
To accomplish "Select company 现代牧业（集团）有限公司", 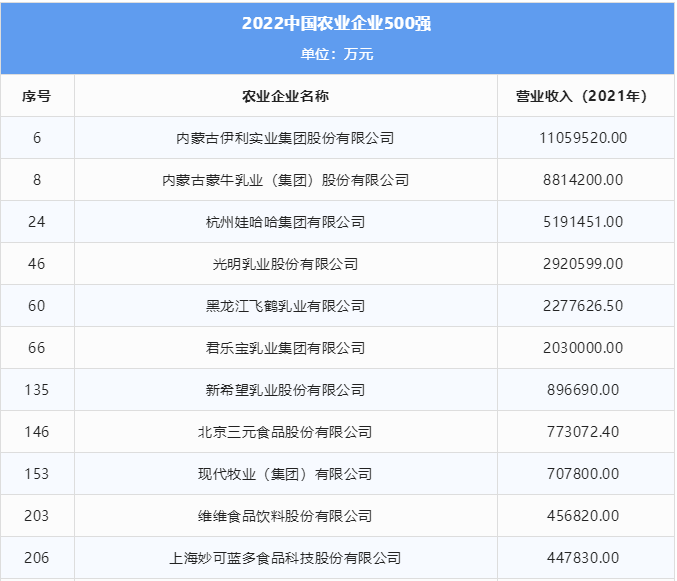I will click(x=285, y=474).
